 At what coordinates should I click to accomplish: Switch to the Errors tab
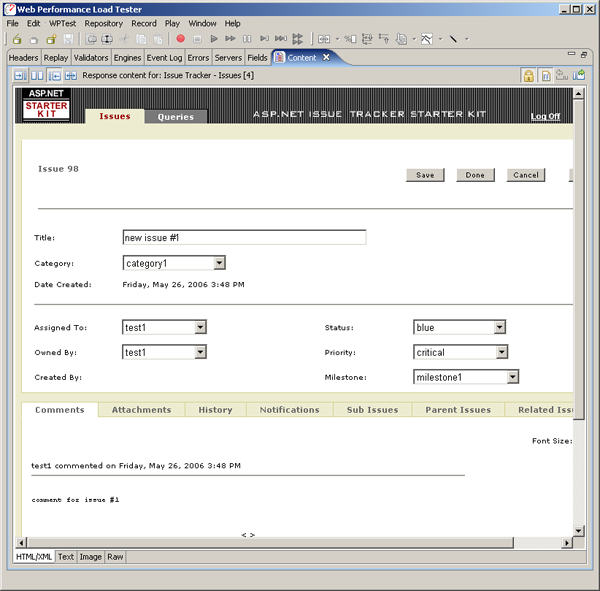[198, 58]
